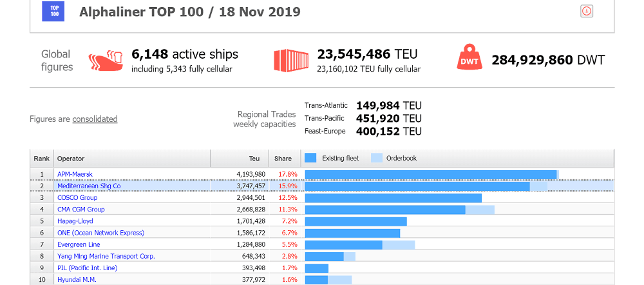Open the COSCO Group link

pos(77,197)
